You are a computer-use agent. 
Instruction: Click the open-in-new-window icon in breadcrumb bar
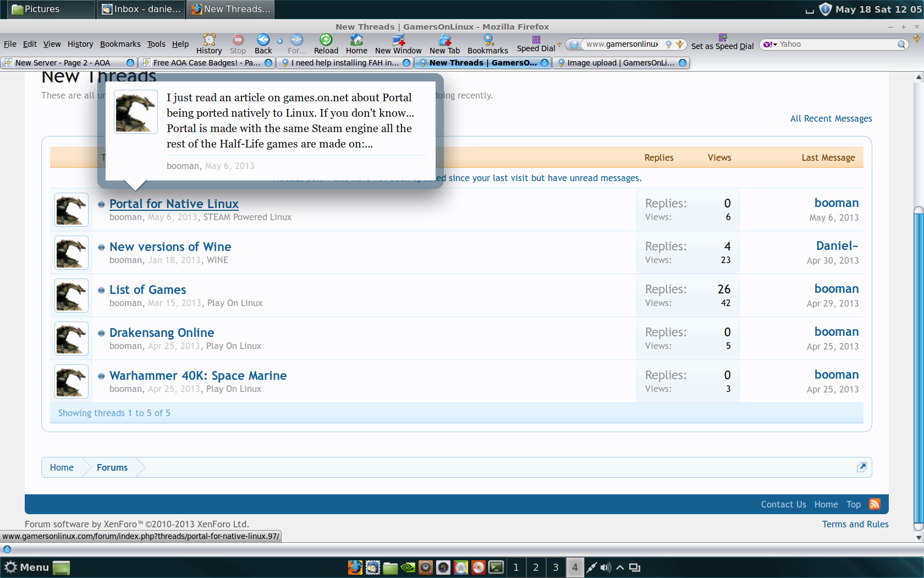coord(862,467)
